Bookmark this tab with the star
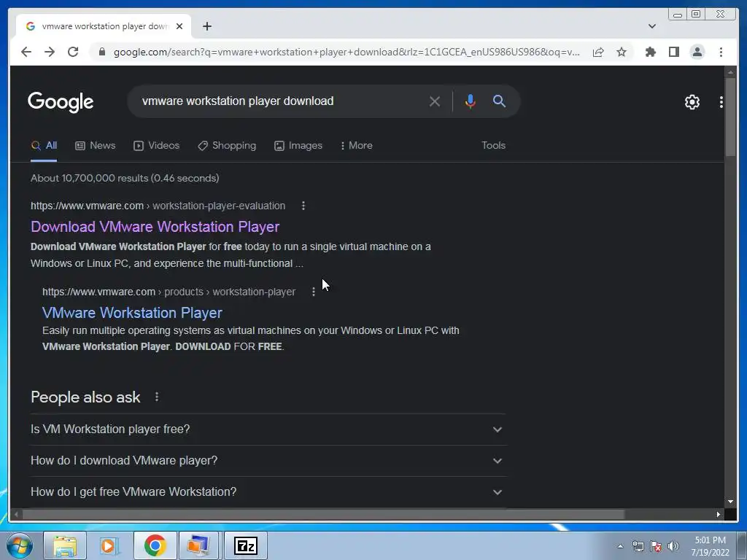The image size is (747, 560). (622, 52)
